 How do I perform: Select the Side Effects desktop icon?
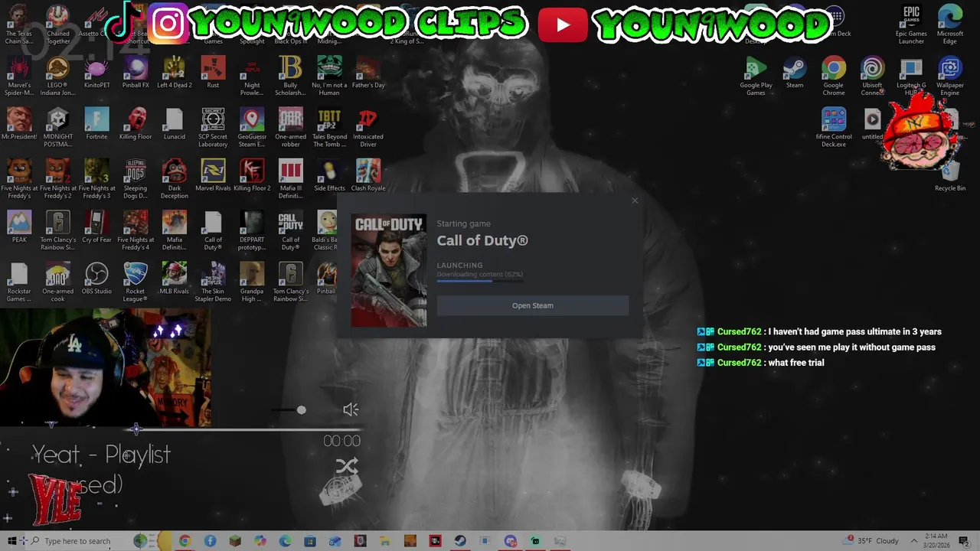(329, 175)
